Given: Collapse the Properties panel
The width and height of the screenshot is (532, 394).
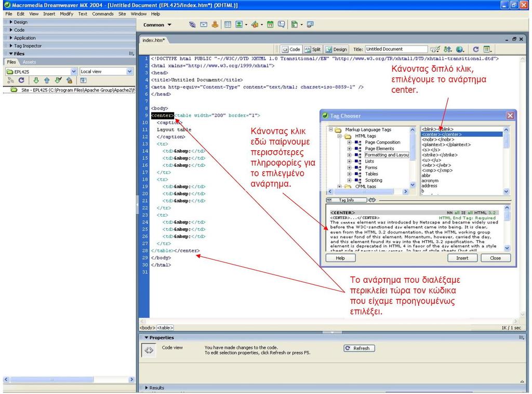Looking at the screenshot, I should [x=147, y=338].
